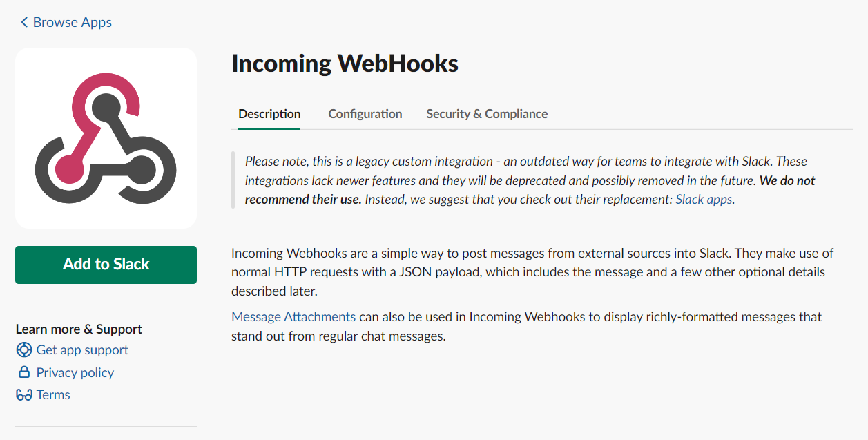Click the green Add to Slack button

click(106, 265)
